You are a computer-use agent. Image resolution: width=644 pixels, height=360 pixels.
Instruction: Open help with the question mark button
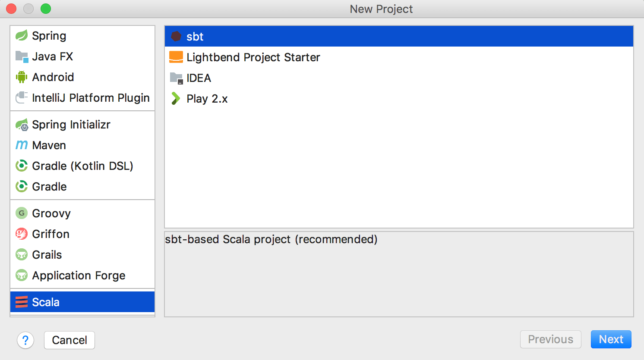[x=25, y=340]
